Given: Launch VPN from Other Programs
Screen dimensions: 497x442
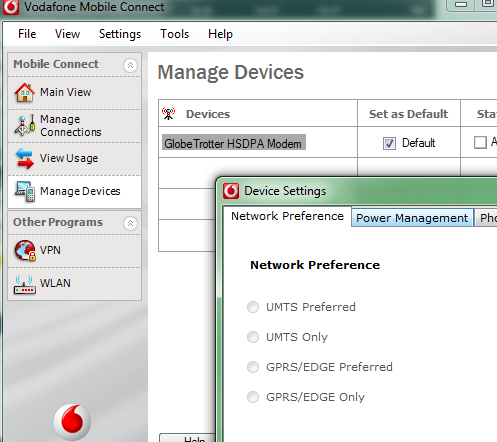Looking at the screenshot, I should coord(75,250).
